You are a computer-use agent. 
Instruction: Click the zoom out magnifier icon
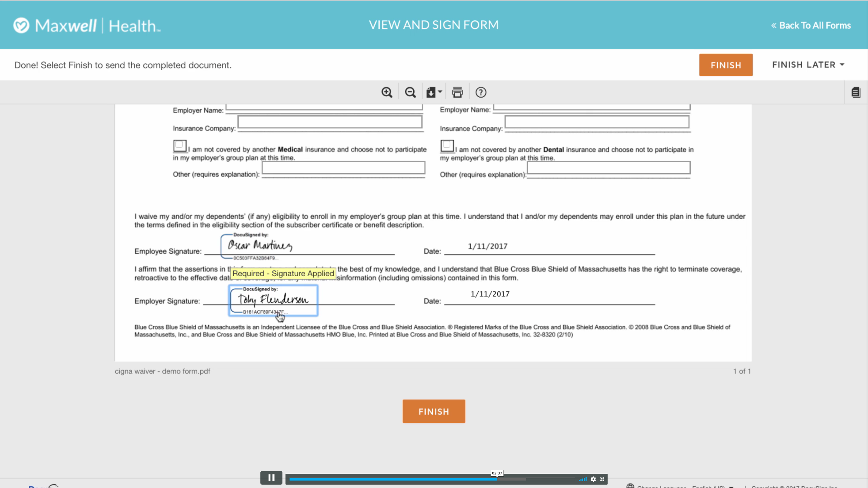point(410,92)
